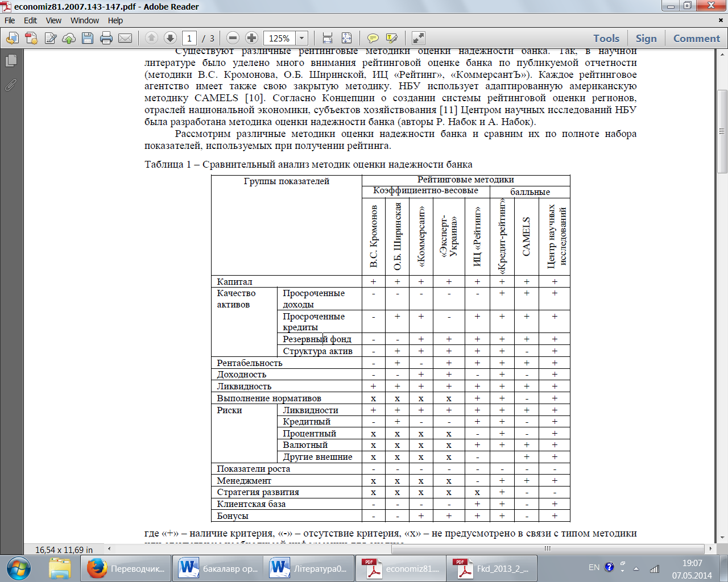Show hidden tray icons arrow
Image resolution: width=728 pixels, height=582 pixels.
636,569
